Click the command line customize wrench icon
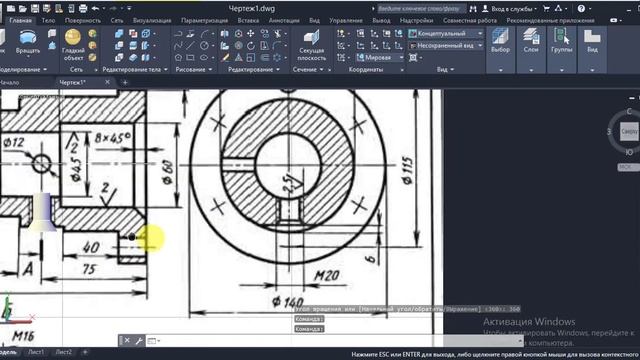This screenshot has height=360, width=640. pyautogui.click(x=138, y=340)
